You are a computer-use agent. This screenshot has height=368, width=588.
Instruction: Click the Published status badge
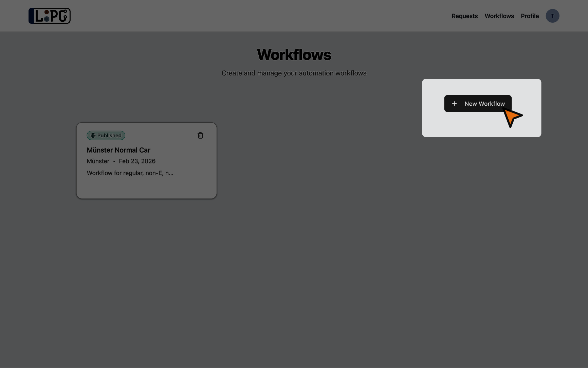(x=106, y=135)
